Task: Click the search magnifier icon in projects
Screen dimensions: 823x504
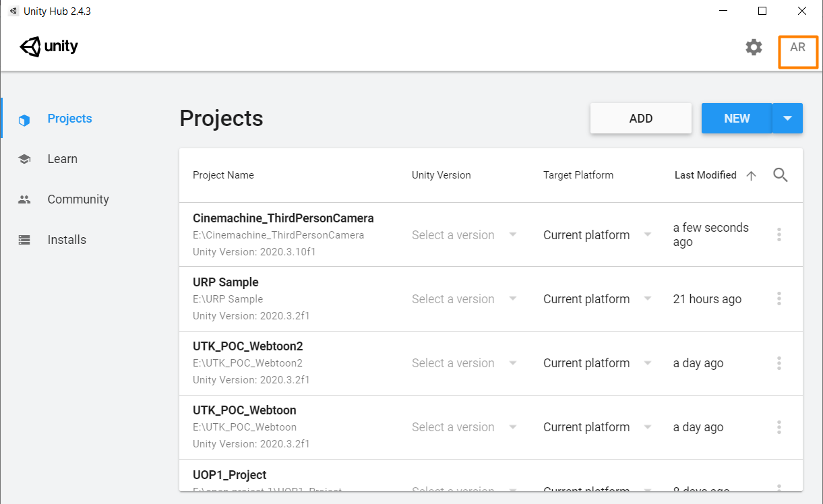Action: tap(781, 175)
